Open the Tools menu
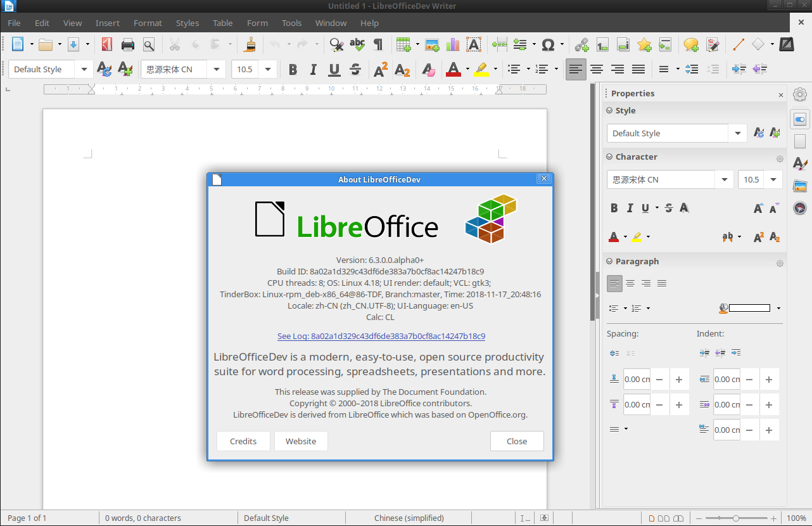This screenshot has width=812, height=526. [x=291, y=23]
